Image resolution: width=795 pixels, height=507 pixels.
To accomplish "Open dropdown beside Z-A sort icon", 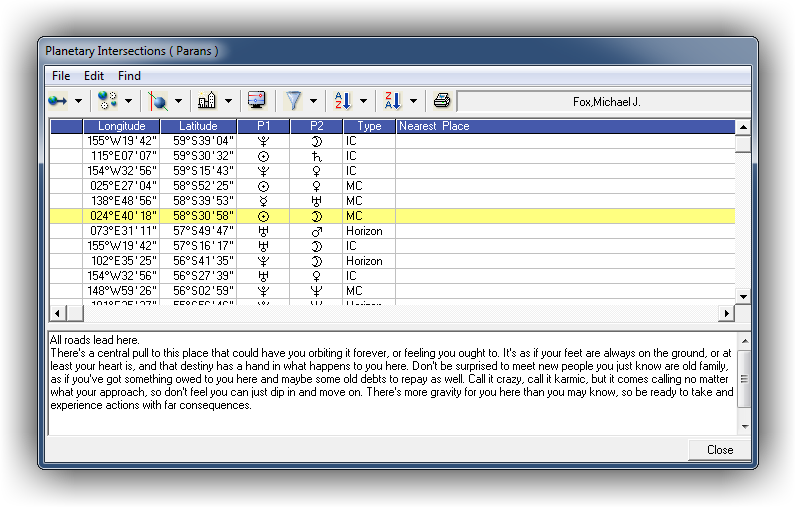I will (413, 101).
